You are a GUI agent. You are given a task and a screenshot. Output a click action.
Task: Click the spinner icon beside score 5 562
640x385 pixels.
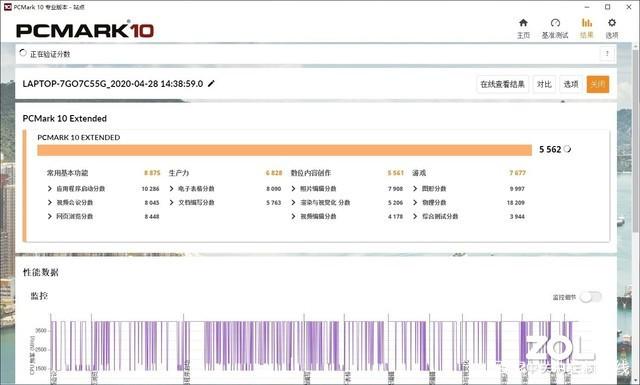tap(567, 149)
